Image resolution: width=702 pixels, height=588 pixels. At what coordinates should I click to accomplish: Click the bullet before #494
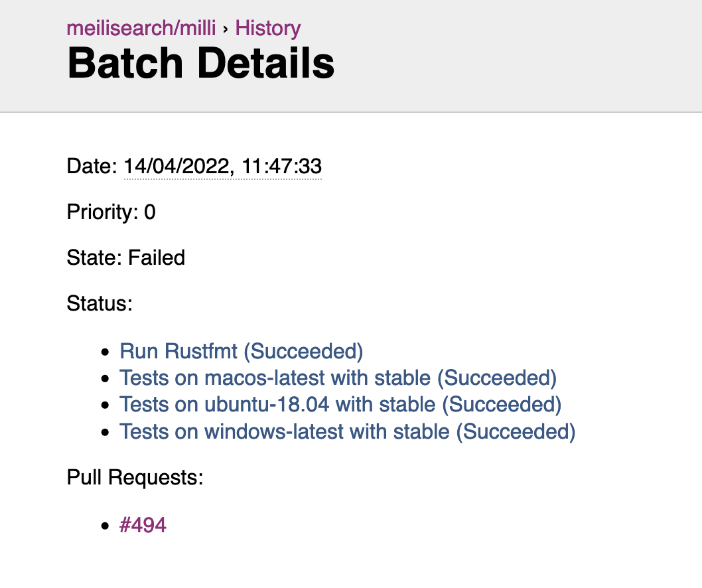pos(105,526)
